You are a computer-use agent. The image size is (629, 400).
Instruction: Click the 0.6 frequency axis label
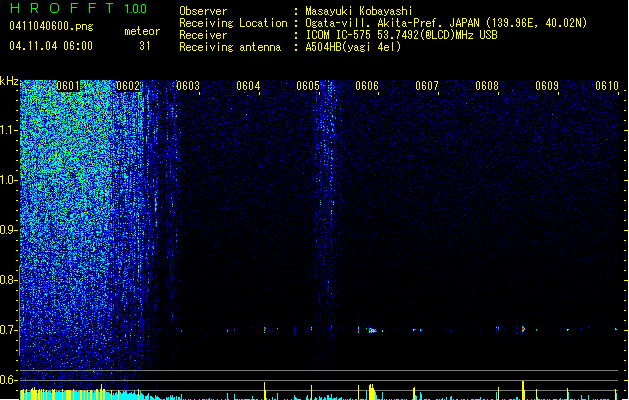[9, 380]
